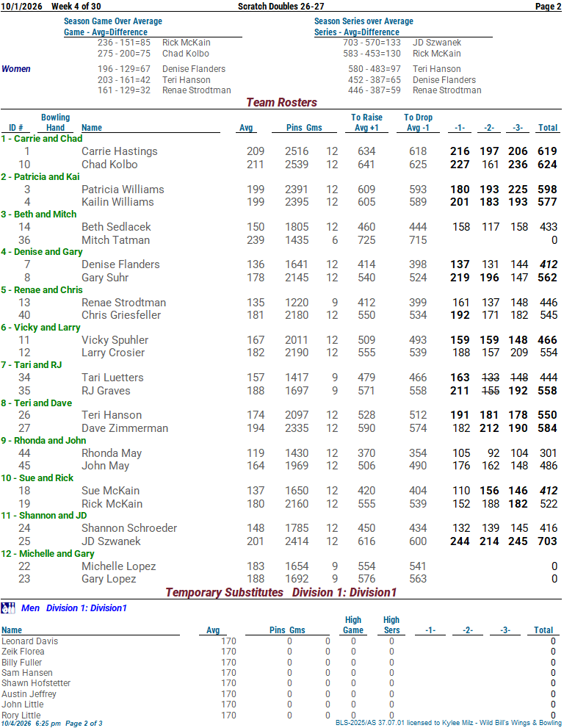
Task: Click the Season Game Over Average heading
Action: pyautogui.click(x=113, y=21)
